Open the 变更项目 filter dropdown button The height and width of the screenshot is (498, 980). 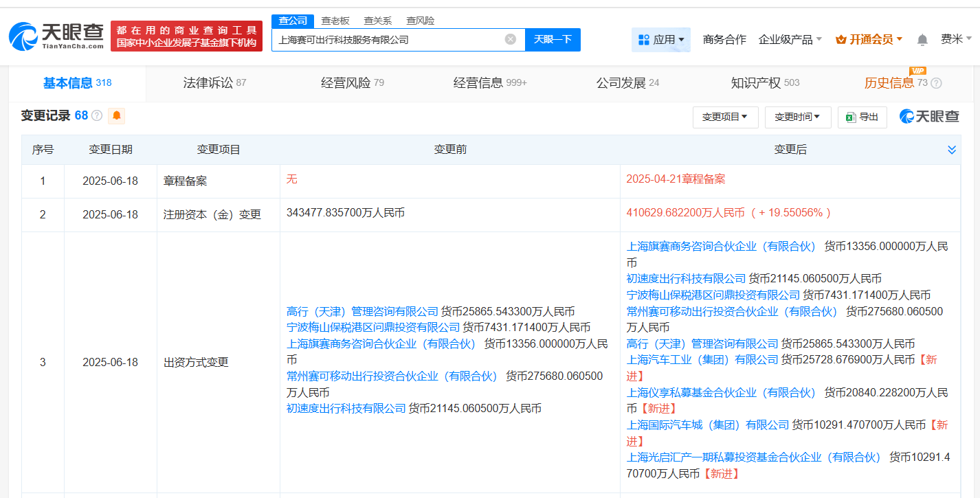(725, 117)
